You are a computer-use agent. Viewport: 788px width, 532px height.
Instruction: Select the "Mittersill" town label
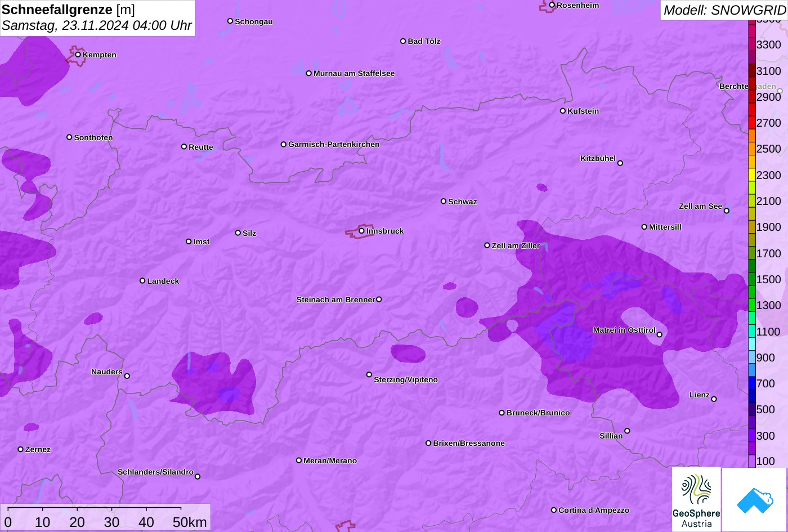665,227
